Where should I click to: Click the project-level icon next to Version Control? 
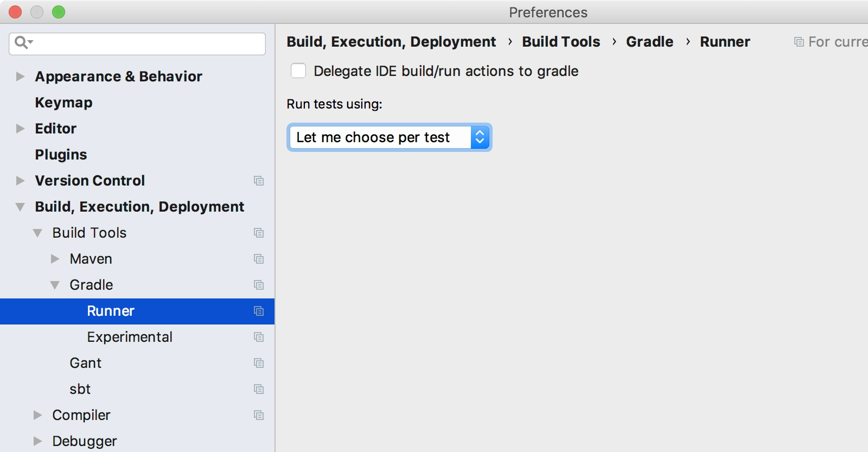coord(259,181)
